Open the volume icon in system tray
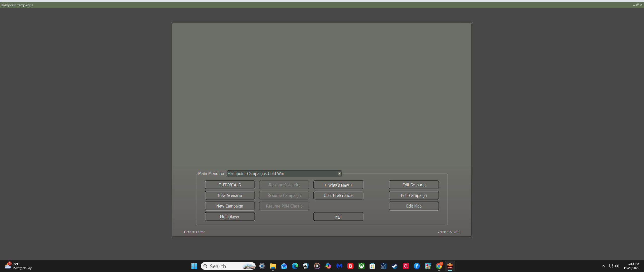The image size is (644, 272). point(617,266)
